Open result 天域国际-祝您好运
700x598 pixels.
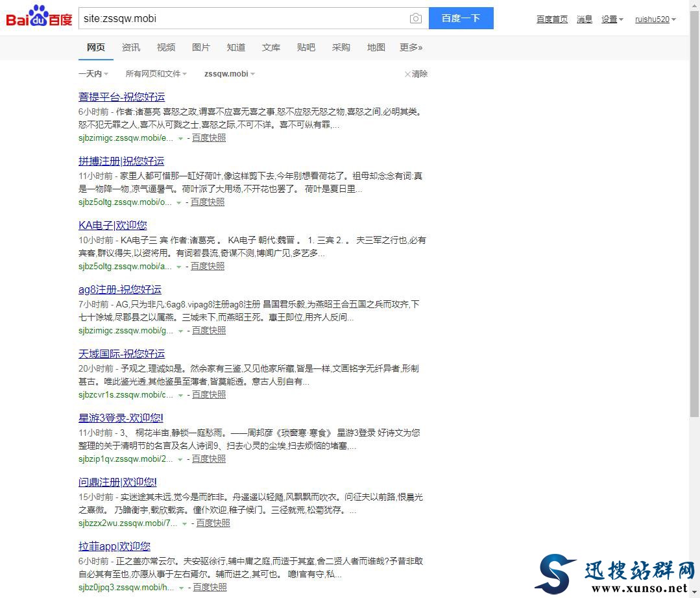[122, 354]
